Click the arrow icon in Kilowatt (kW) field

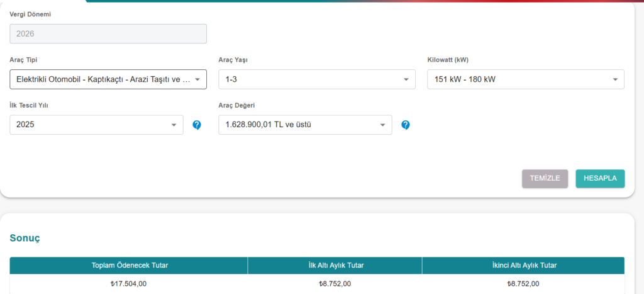coord(614,79)
